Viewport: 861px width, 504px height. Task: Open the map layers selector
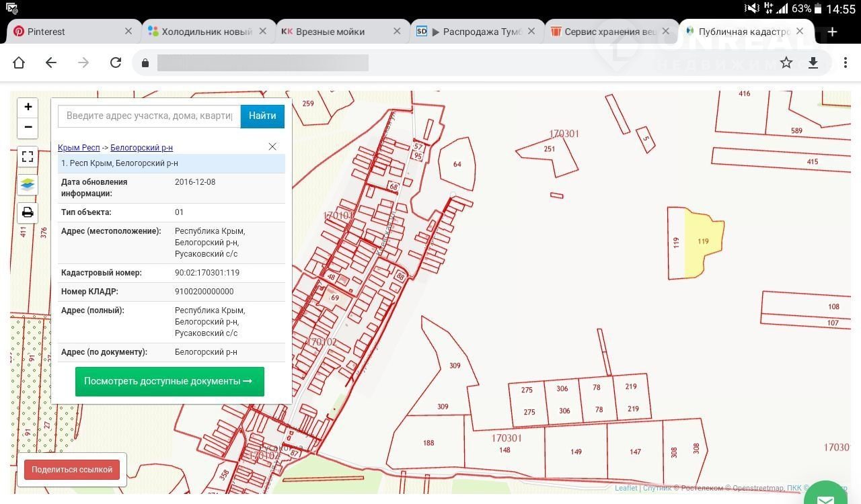[28, 185]
